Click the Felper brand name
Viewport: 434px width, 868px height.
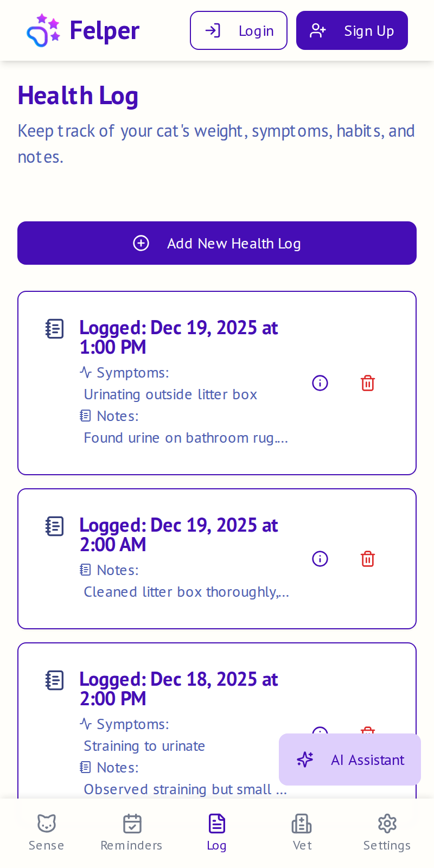tap(105, 30)
